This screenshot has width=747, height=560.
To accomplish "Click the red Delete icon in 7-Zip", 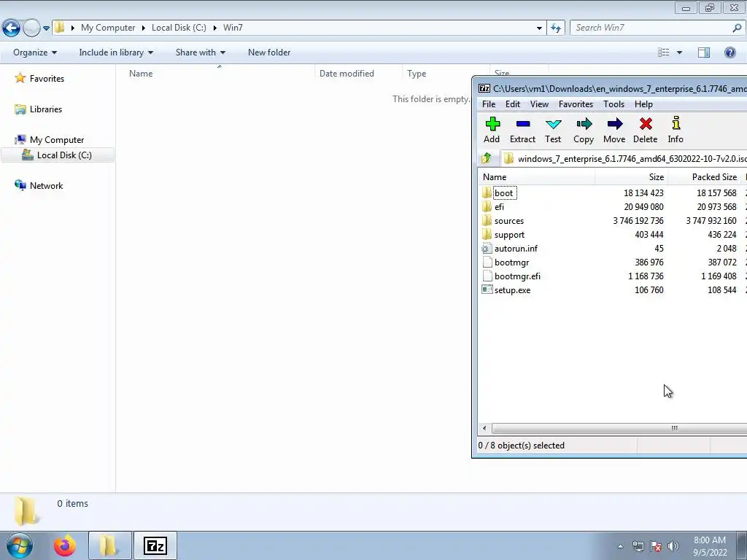I will click(x=646, y=124).
